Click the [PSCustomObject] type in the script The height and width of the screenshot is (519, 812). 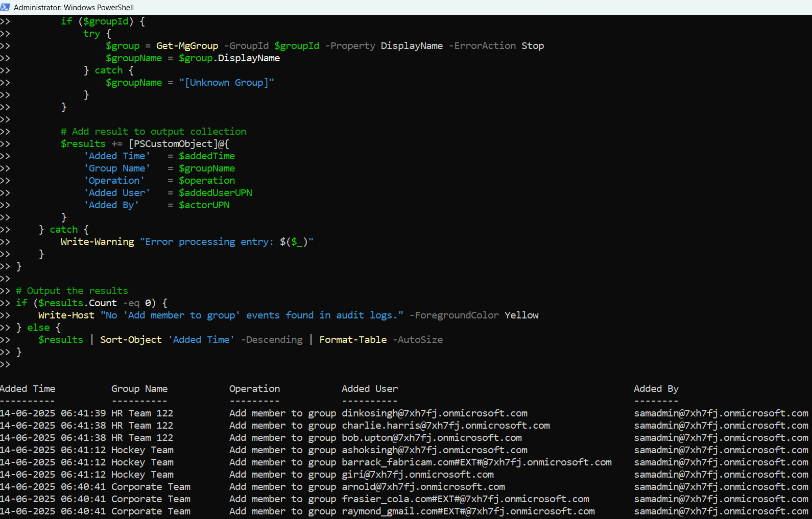(x=173, y=144)
